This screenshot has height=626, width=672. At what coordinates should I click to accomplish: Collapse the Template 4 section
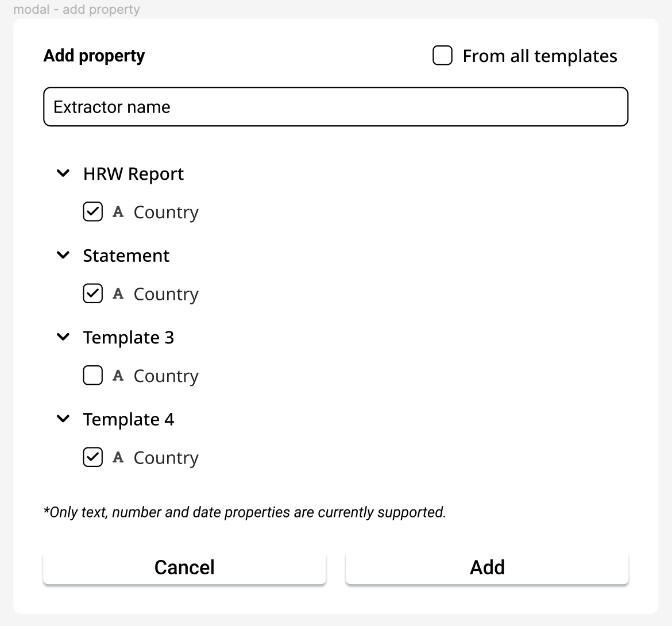click(63, 419)
